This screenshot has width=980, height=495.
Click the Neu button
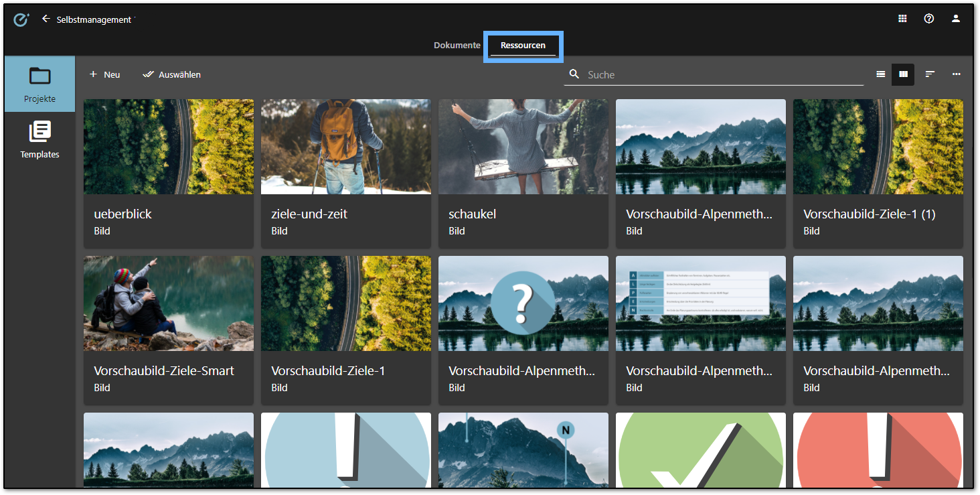click(x=105, y=74)
